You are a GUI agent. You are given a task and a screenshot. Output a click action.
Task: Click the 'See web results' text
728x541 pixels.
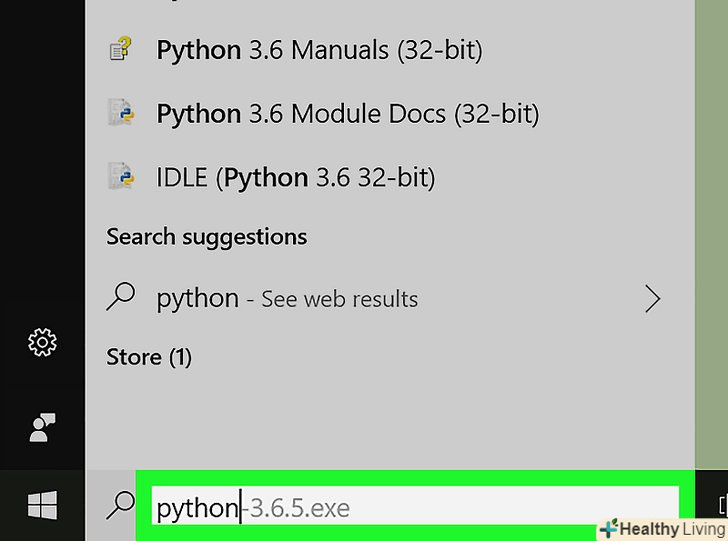[x=339, y=299]
